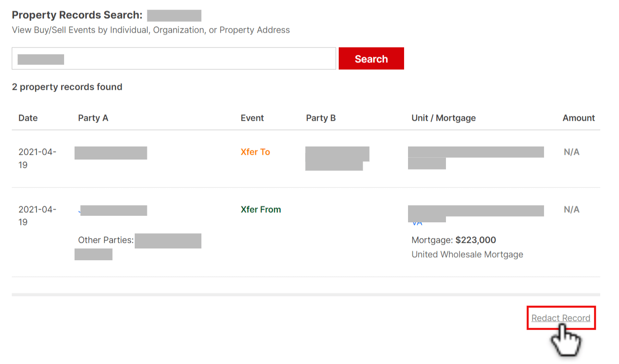Click the Other Parties label
The image size is (619, 364).
[x=105, y=240]
